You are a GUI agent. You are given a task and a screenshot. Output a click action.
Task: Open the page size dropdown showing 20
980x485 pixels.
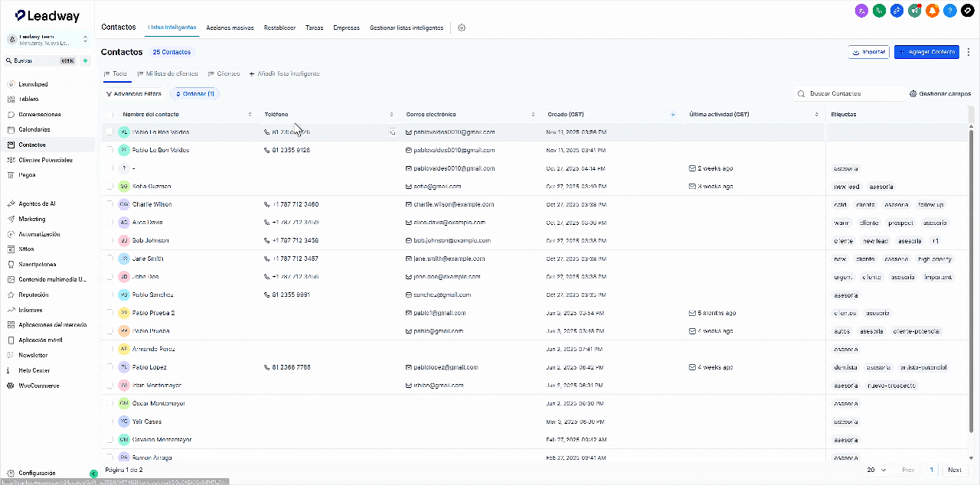877,470
